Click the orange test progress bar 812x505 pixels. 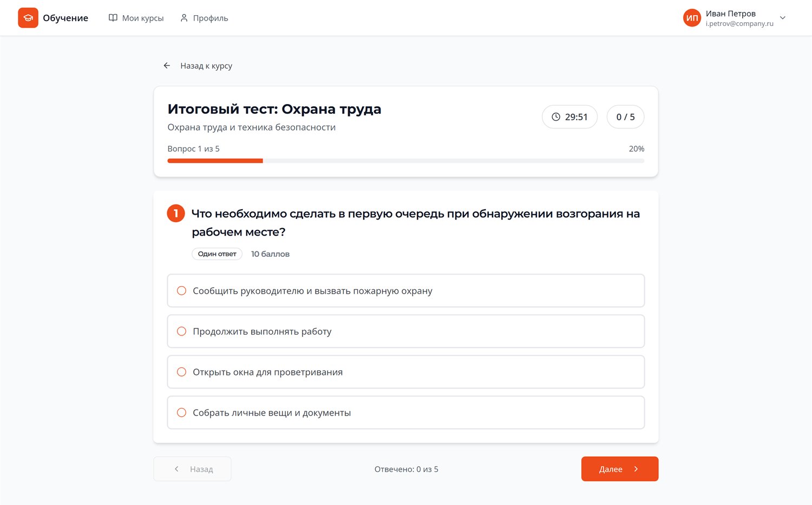pyautogui.click(x=406, y=161)
